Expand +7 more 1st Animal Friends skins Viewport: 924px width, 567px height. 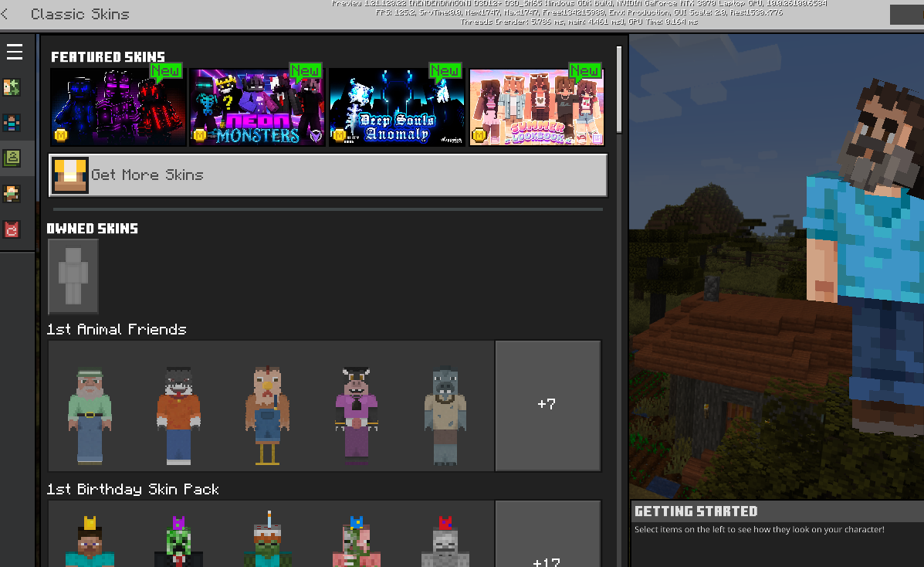pos(548,406)
